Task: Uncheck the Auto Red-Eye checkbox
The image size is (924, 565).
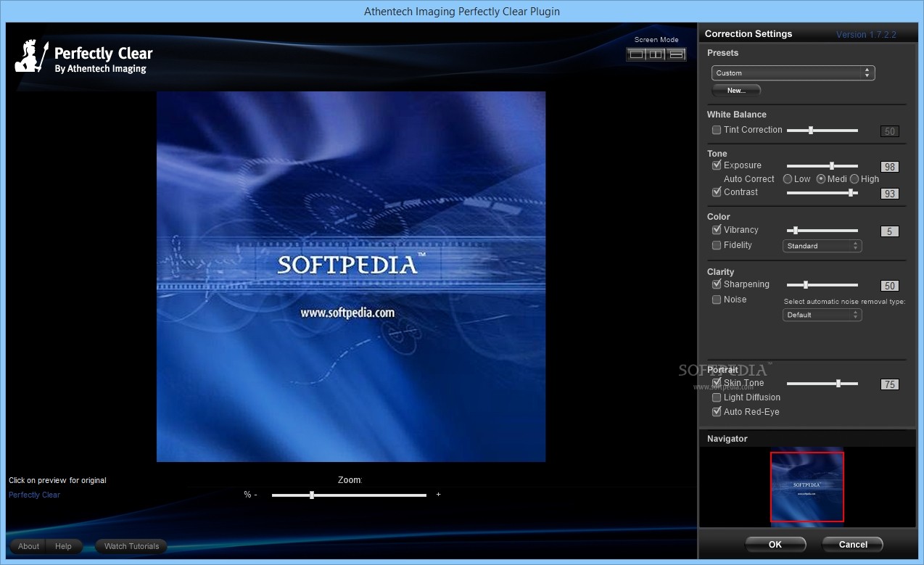Action: 717,412
